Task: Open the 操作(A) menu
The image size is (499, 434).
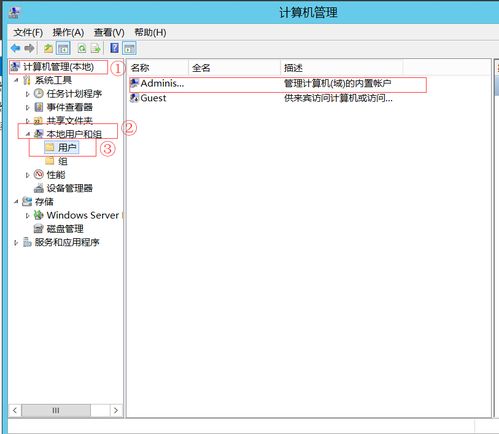Action: (68, 33)
